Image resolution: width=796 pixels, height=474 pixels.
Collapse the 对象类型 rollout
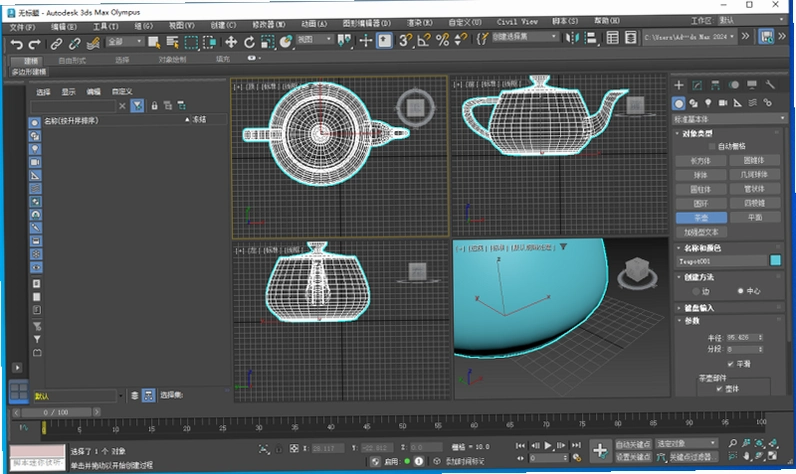pos(697,133)
